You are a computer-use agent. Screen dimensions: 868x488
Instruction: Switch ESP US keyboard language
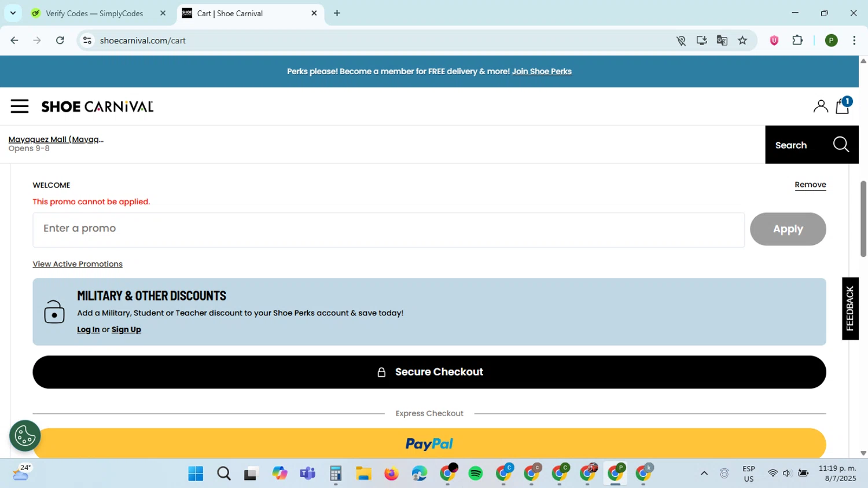(749, 474)
